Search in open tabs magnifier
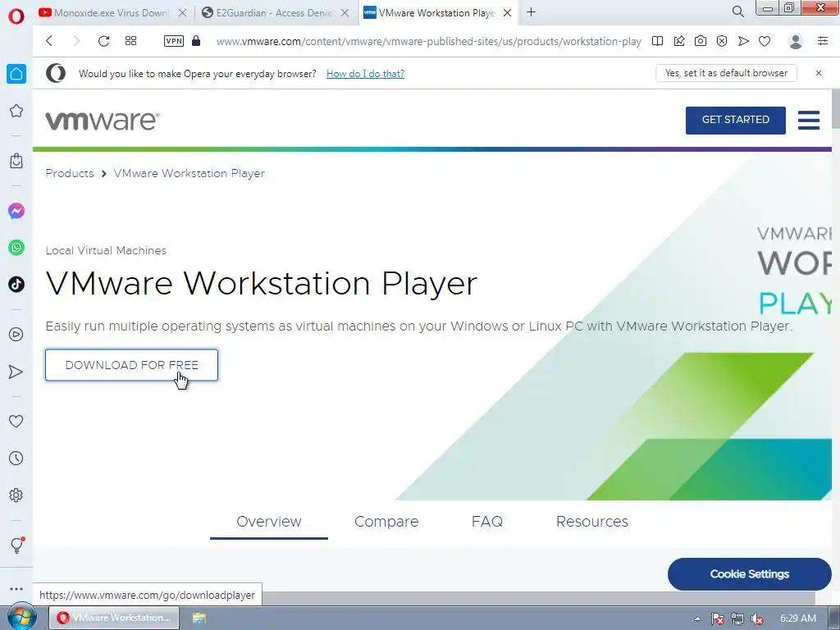 coord(737,11)
